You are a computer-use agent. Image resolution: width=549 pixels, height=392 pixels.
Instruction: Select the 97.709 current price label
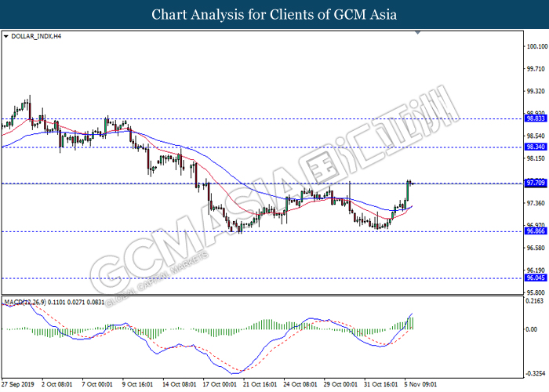(536, 183)
